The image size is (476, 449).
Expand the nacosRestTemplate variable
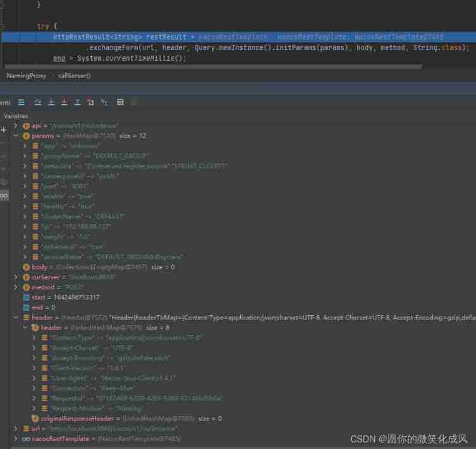coord(16,439)
